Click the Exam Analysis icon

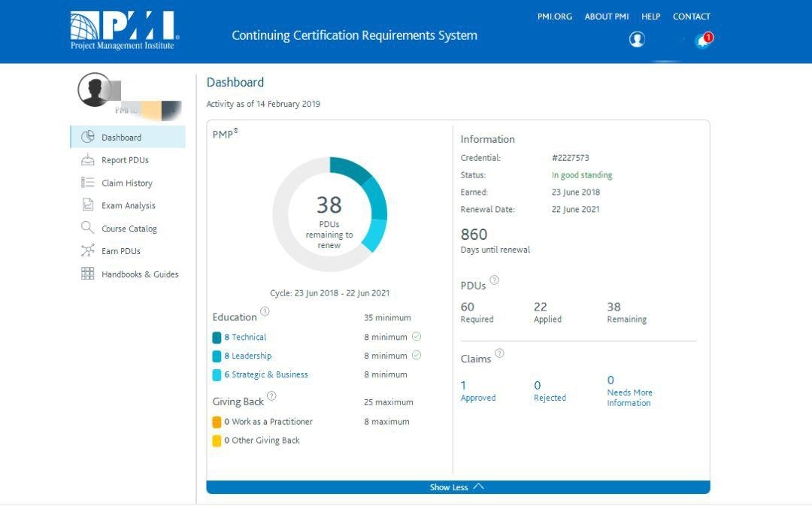(88, 205)
